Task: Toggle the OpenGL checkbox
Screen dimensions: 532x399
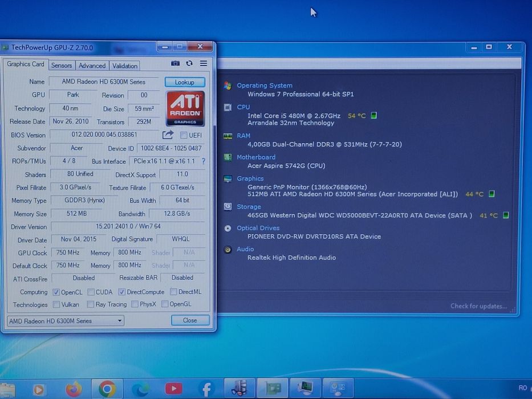Action: coord(165,304)
